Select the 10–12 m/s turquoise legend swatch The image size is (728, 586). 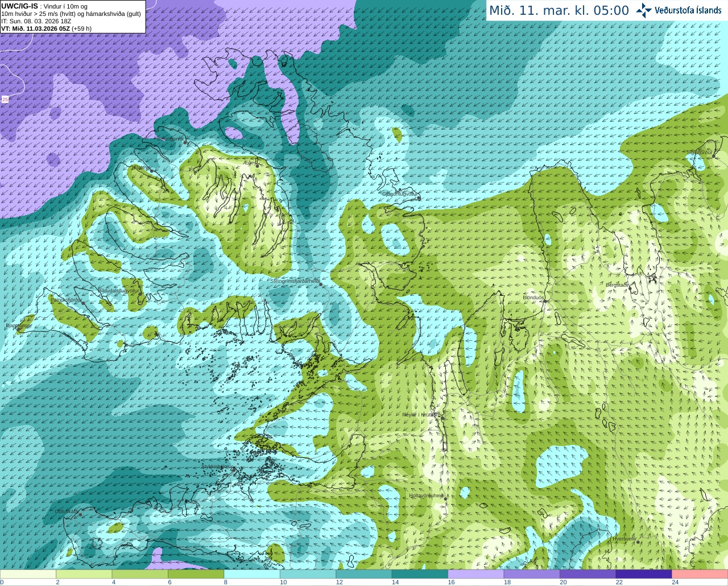pos(308,574)
